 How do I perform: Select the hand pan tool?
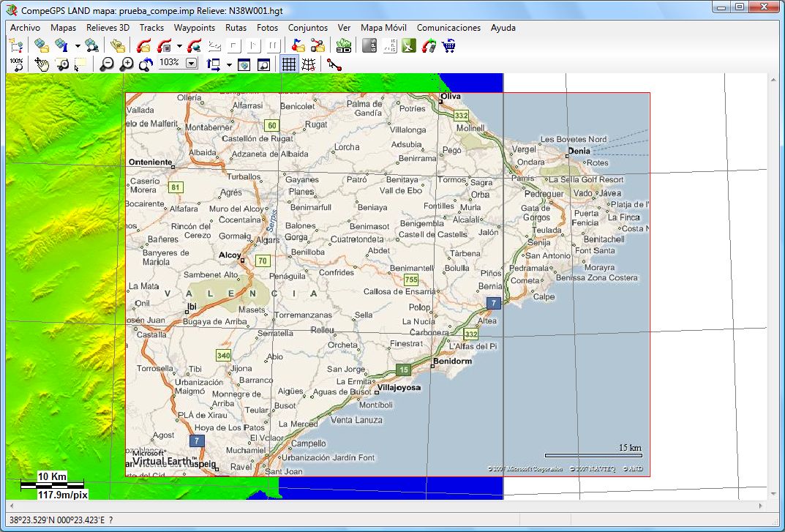pyautogui.click(x=42, y=64)
